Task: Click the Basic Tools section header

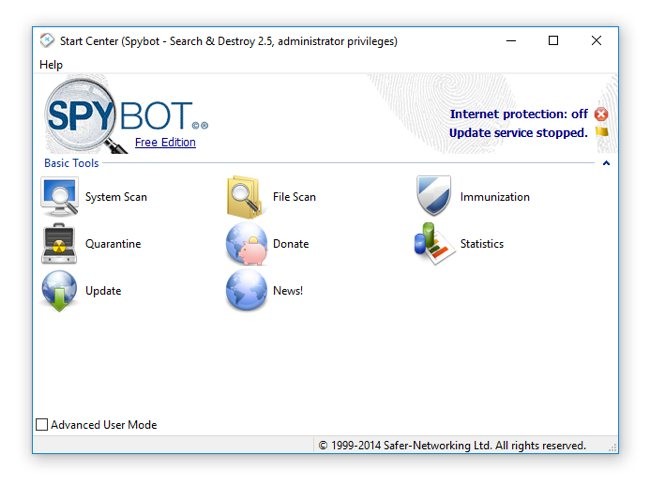Action: click(x=71, y=163)
